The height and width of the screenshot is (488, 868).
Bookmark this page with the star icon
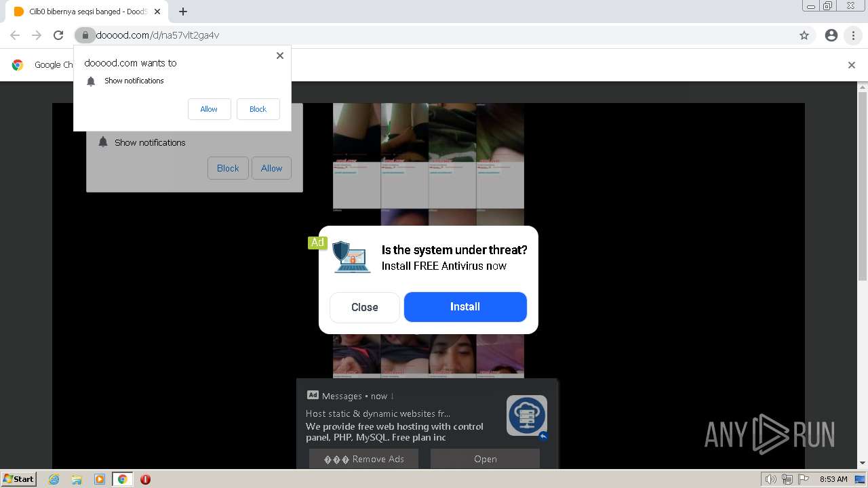tap(804, 35)
